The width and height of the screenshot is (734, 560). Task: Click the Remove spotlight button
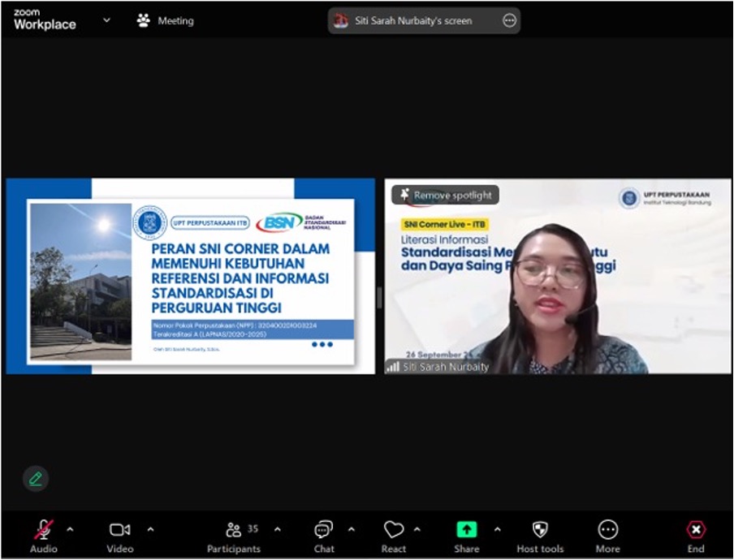click(x=446, y=195)
